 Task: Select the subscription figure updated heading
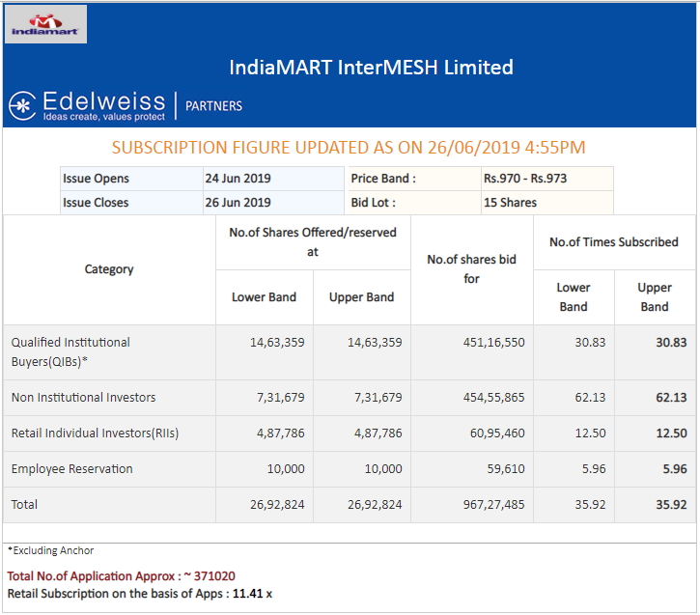[349, 148]
